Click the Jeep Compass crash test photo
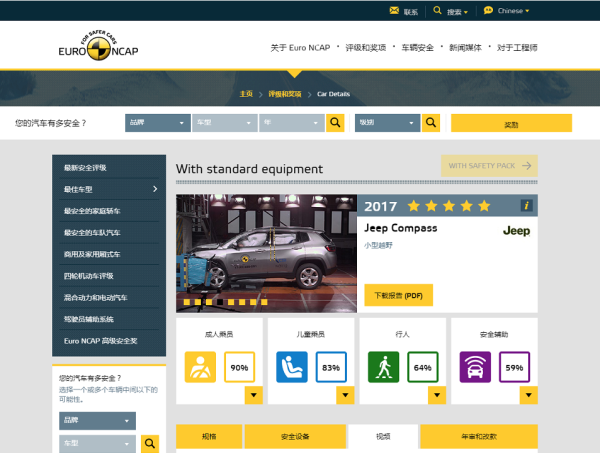The image size is (600, 453). point(266,253)
